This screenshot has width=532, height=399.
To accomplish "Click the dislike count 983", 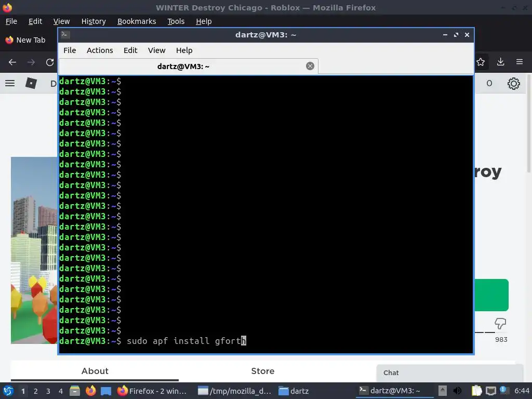I will (501, 340).
